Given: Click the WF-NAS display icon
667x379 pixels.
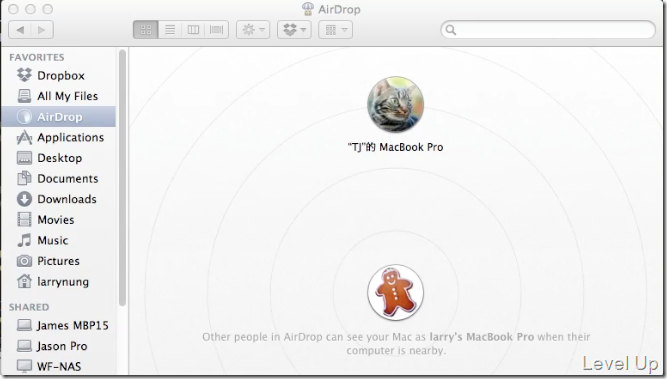Looking at the screenshot, I should (24, 366).
